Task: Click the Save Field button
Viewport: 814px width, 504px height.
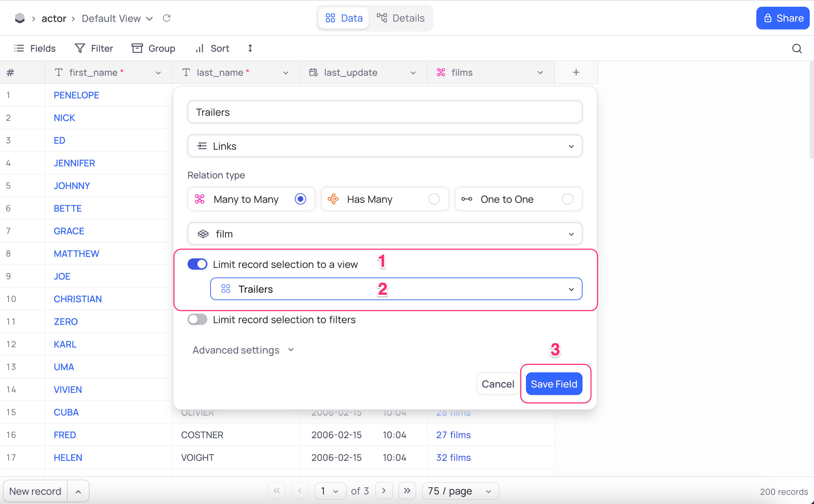Action: (554, 384)
